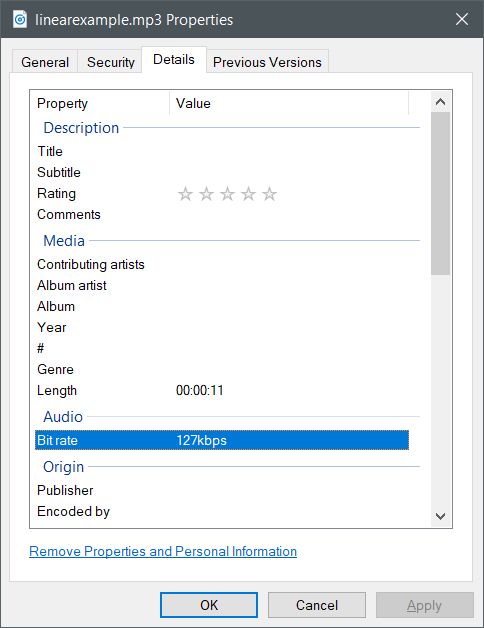This screenshot has width=484, height=628.
Task: Select the vertical scrollbar thumb
Action: pos(440,193)
